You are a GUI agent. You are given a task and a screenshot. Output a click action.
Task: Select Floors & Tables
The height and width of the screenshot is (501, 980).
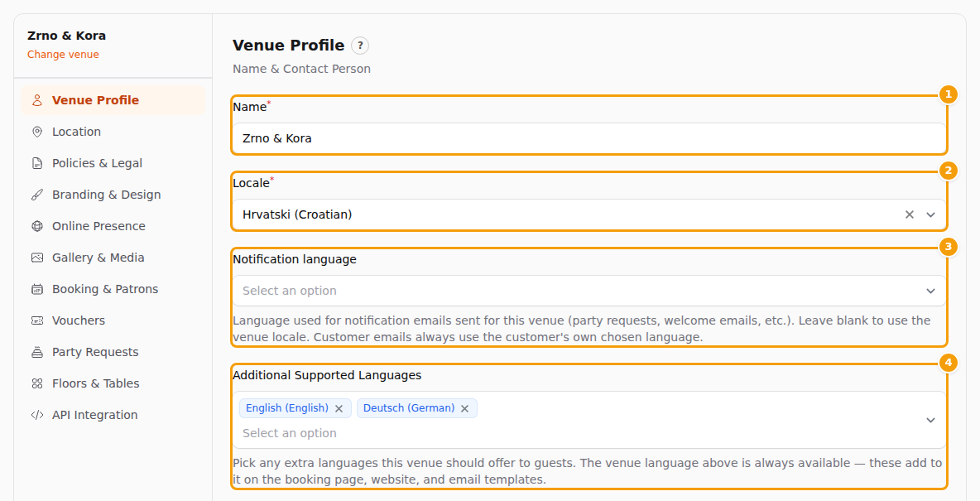pyautogui.click(x=113, y=383)
